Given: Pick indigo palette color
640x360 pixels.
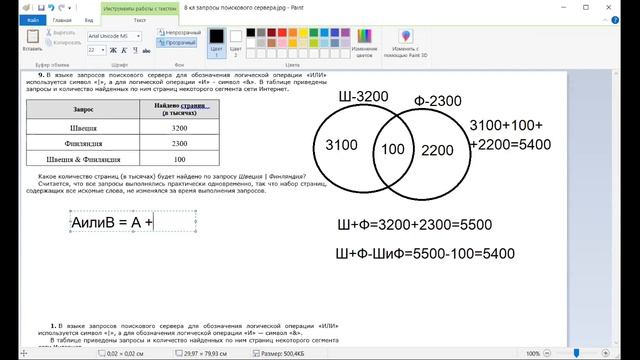Looking at the screenshot, I should 335,33.
